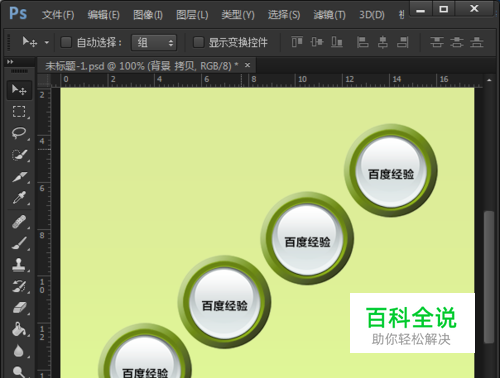Click align vertical centers icon
The height and width of the screenshot is (378, 500).
[x=317, y=42]
